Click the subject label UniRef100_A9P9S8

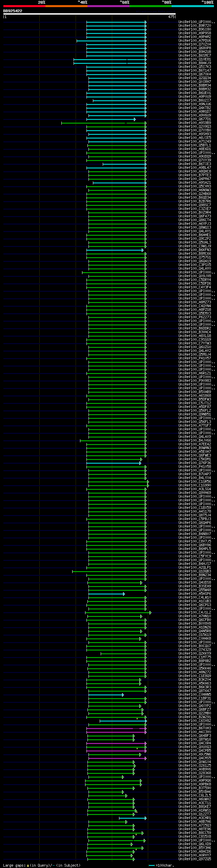195,33
